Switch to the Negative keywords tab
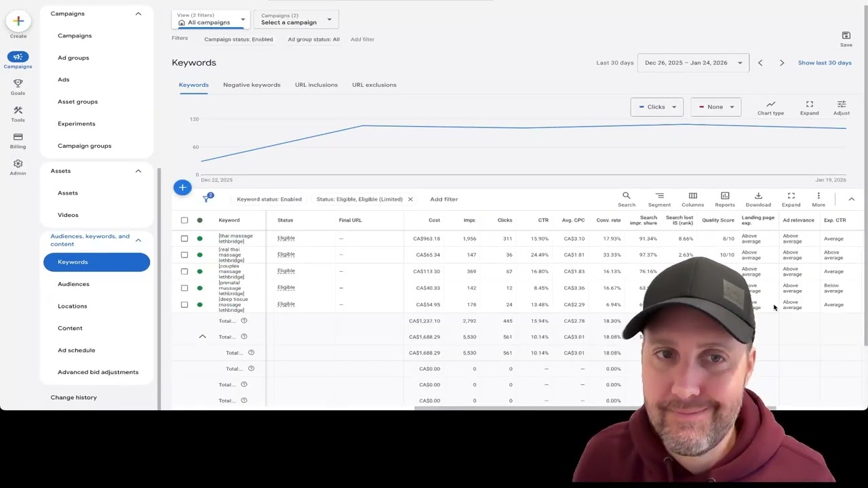Screen dimensions: 868x488 pos(252,85)
